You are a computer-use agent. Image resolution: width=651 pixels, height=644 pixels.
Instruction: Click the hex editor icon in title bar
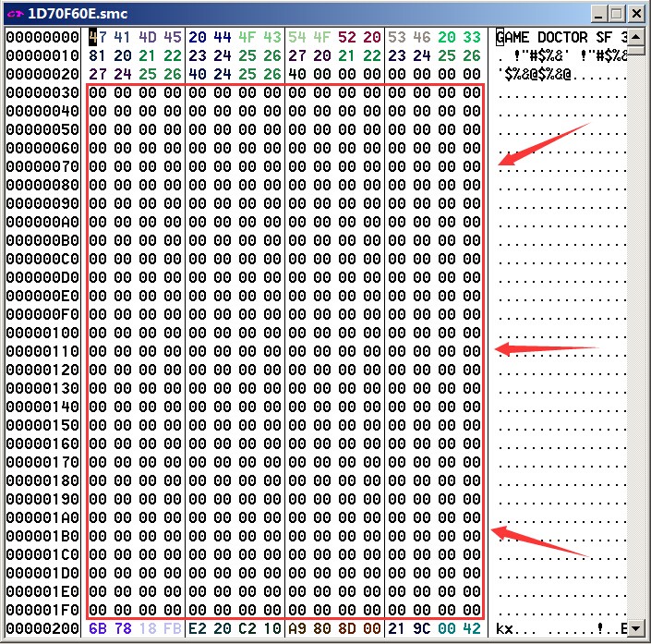point(14,13)
